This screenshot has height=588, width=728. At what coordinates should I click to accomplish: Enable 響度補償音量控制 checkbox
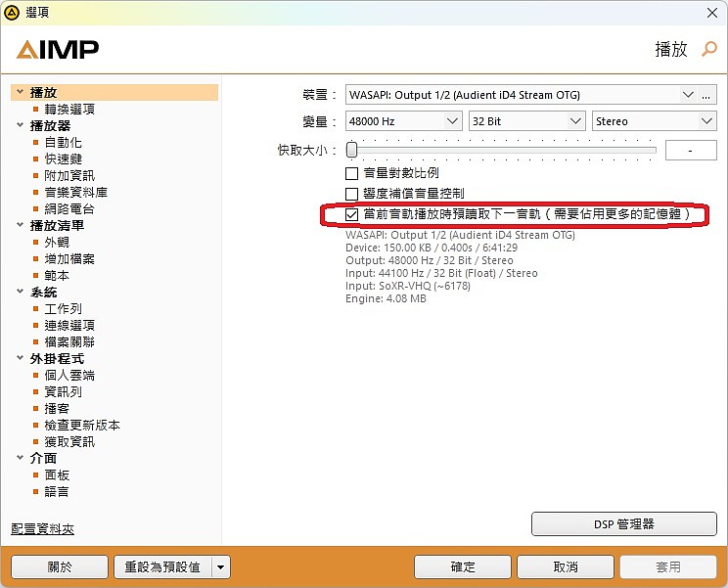click(x=352, y=194)
